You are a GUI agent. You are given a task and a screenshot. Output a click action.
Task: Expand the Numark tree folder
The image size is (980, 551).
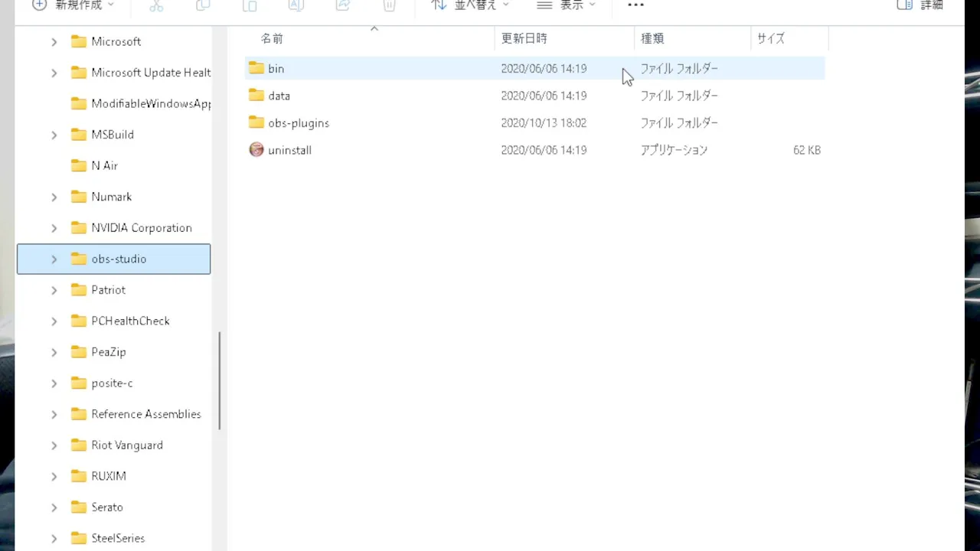(x=54, y=197)
